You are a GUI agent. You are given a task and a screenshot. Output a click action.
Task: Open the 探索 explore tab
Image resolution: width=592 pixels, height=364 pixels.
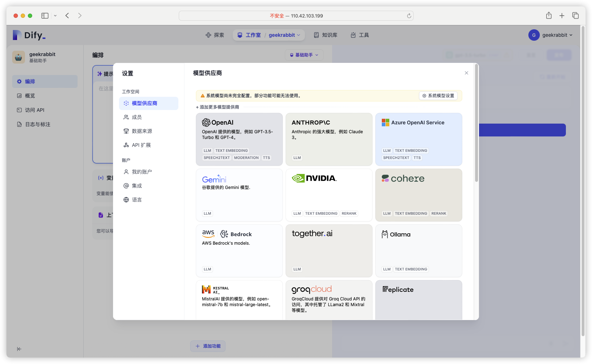pos(215,35)
